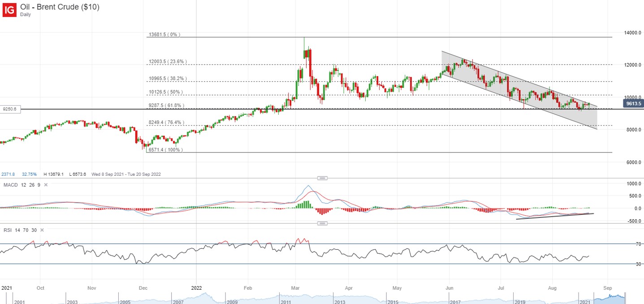Click the Daily timeframe label
This screenshot has width=644, height=304.
tap(26, 14)
